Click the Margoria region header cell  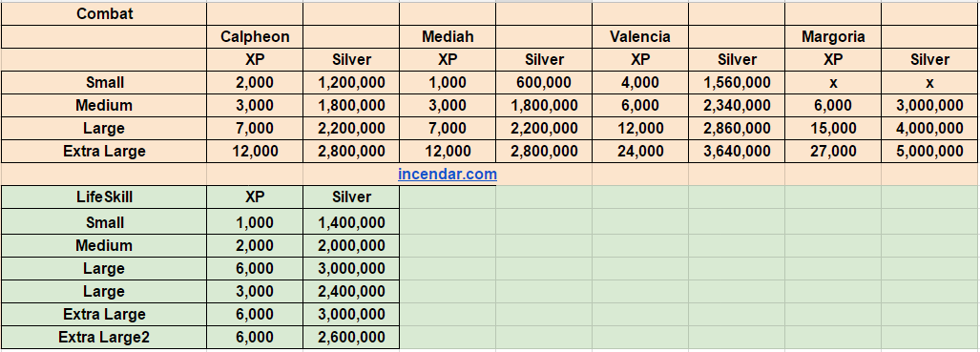(833, 37)
